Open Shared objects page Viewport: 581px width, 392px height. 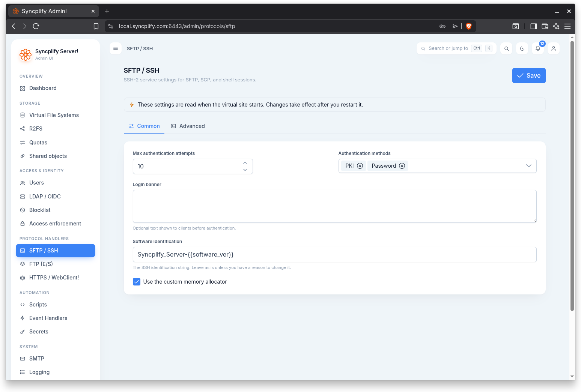click(x=56, y=156)
